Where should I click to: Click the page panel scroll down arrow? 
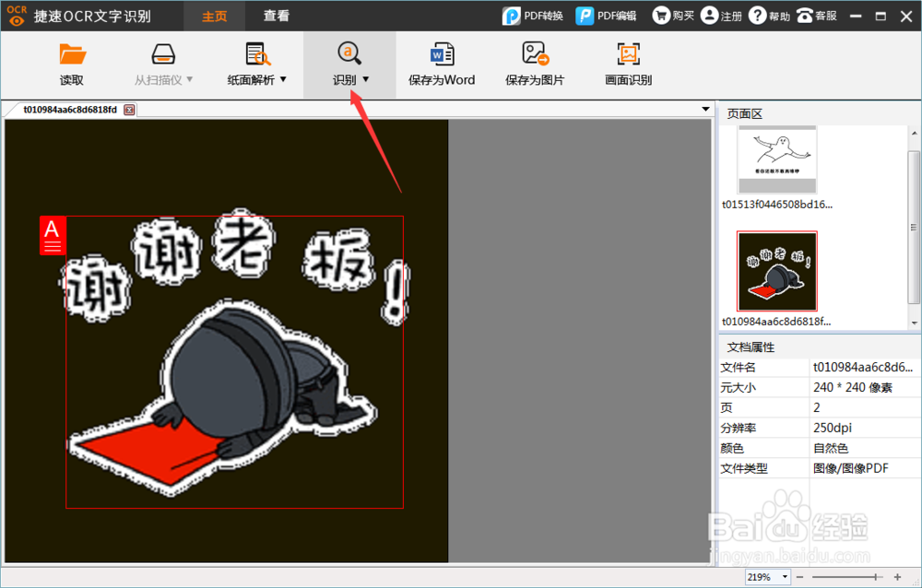pos(915,323)
